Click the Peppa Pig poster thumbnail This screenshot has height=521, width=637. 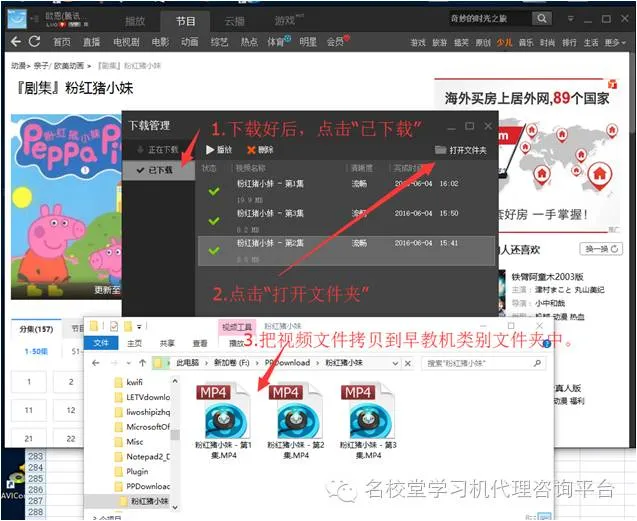point(66,206)
